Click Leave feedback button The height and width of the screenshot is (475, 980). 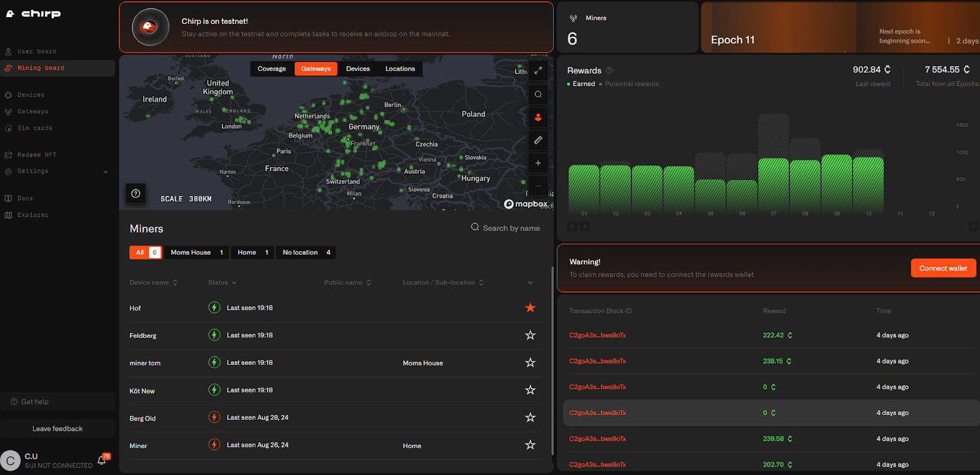coord(58,428)
